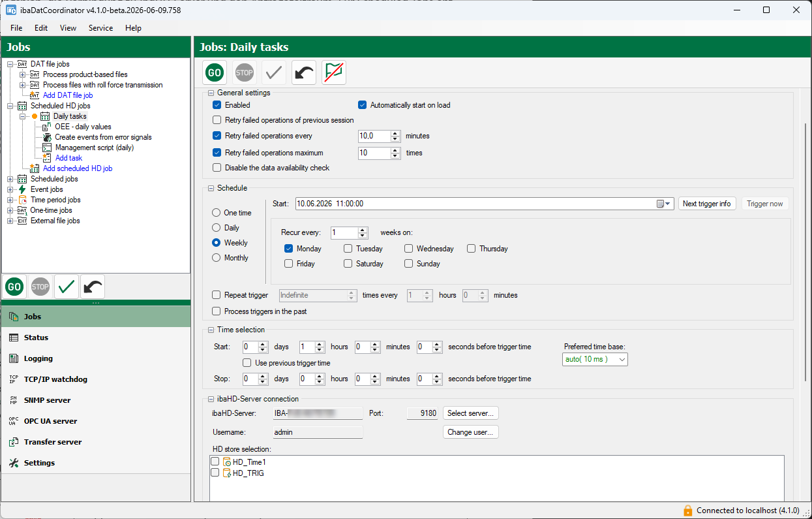Screen dimensions: 812x519
Task: Click the Select server... button
Action: (472, 413)
